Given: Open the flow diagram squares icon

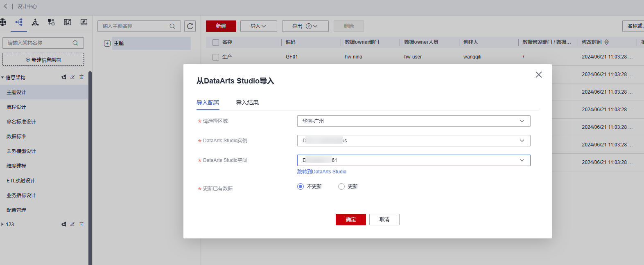Looking at the screenshot, I should [x=51, y=22].
